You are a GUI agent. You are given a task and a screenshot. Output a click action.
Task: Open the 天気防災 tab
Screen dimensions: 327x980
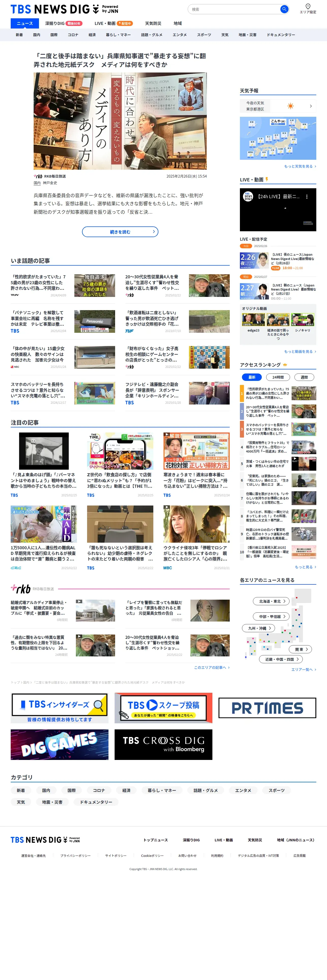[x=153, y=23]
